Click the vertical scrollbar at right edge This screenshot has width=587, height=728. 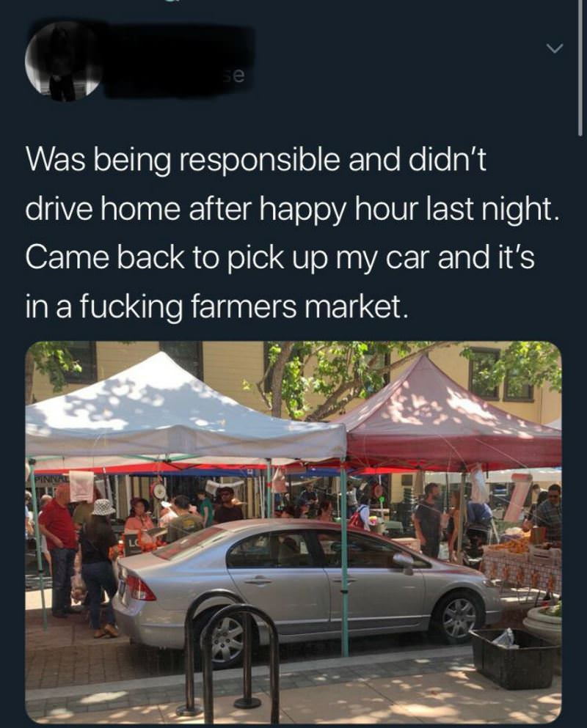click(580, 67)
